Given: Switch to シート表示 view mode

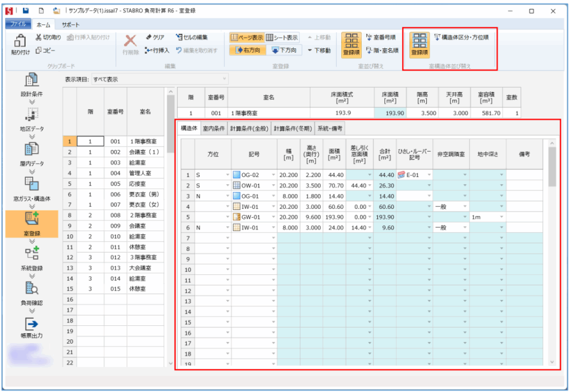Looking at the screenshot, I should pos(282,38).
